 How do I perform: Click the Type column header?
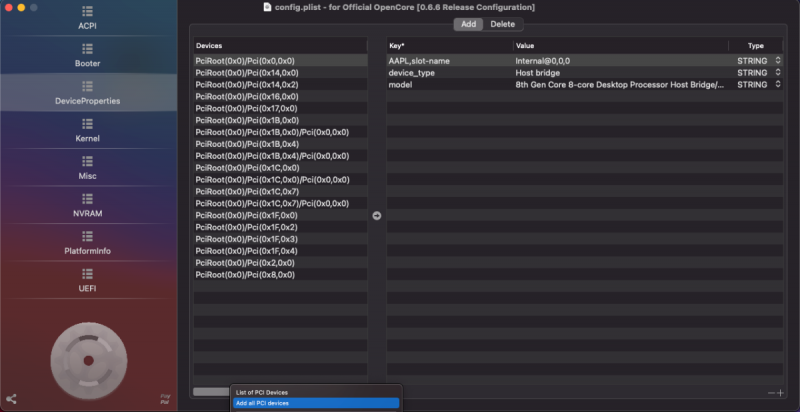click(x=756, y=46)
